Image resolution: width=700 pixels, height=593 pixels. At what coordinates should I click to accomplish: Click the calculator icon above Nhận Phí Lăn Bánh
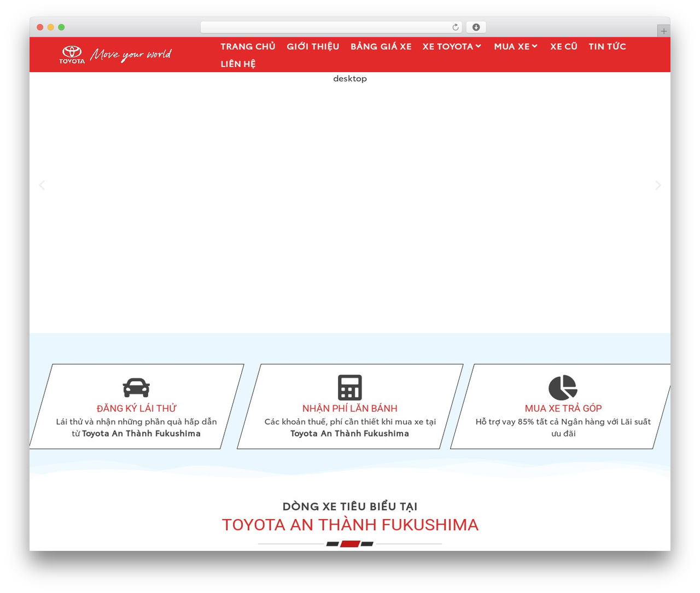click(350, 387)
